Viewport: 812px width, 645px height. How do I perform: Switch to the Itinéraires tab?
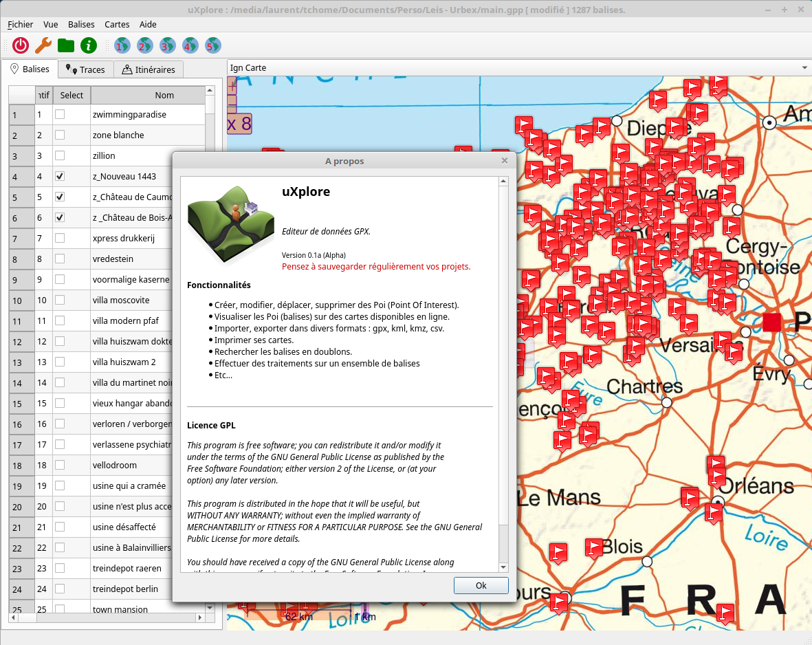pyautogui.click(x=149, y=69)
